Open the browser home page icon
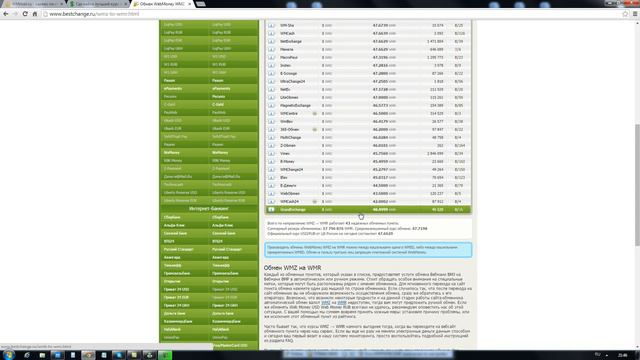 click(35, 14)
